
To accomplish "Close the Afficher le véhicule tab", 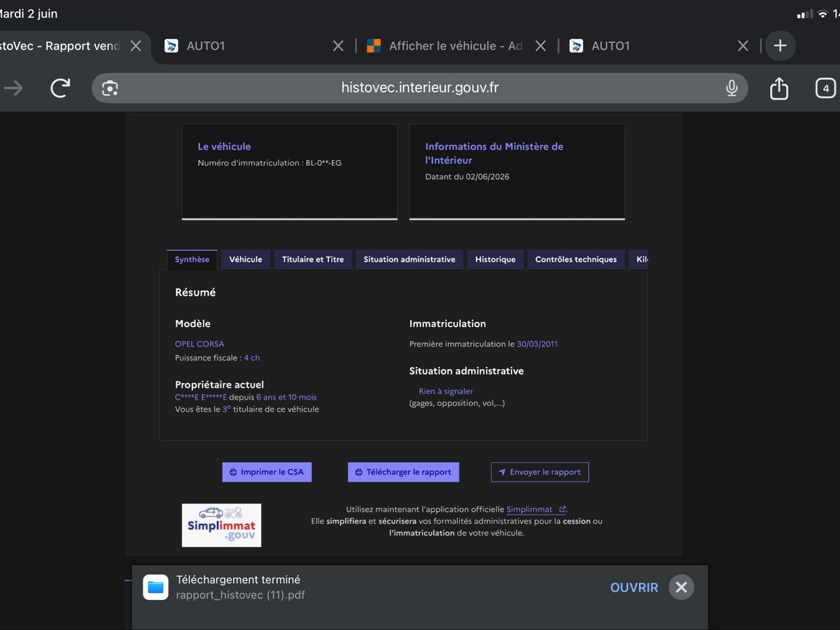I will pos(540,45).
